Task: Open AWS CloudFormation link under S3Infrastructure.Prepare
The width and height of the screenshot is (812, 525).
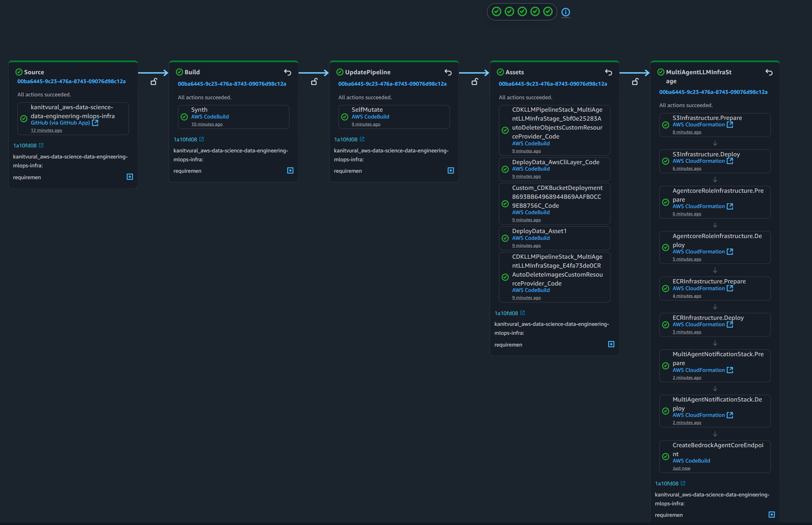Action: 699,125
